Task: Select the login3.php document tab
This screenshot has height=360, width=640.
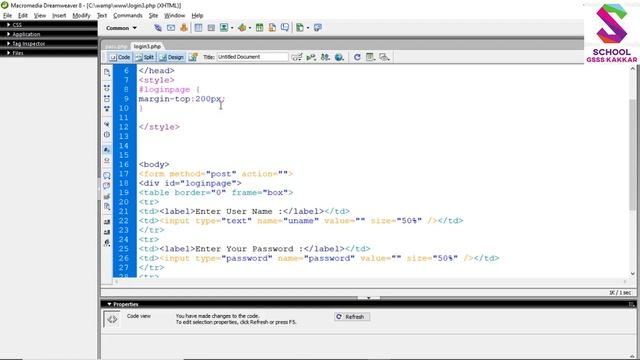Action: click(x=147, y=47)
